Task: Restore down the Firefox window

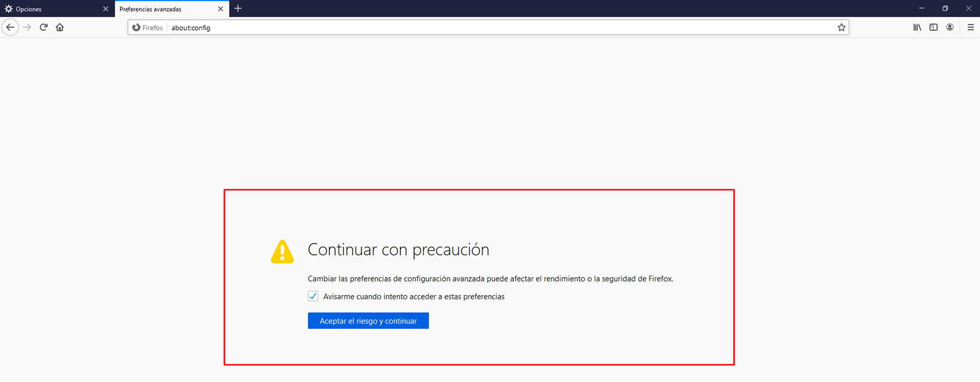Action: coord(945,9)
